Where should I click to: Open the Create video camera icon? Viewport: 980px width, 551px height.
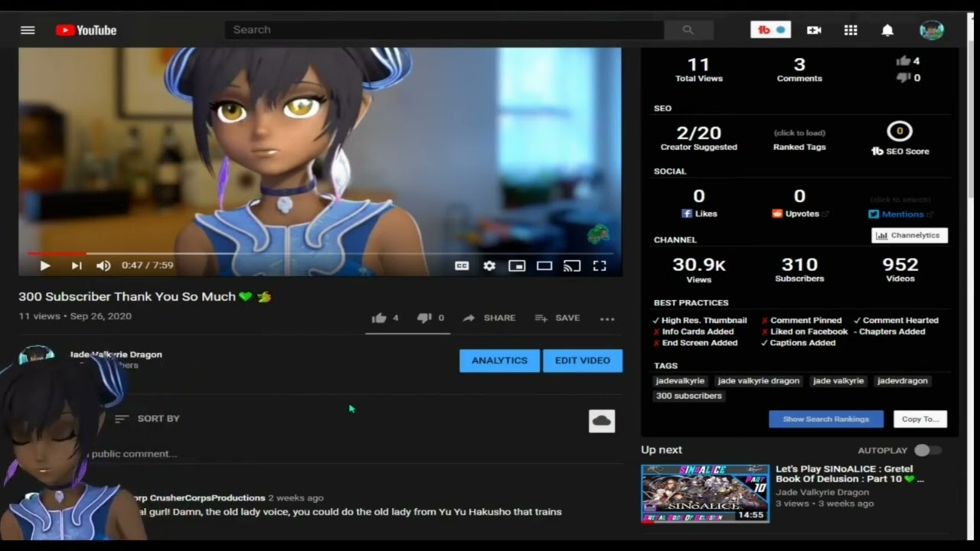pos(814,30)
